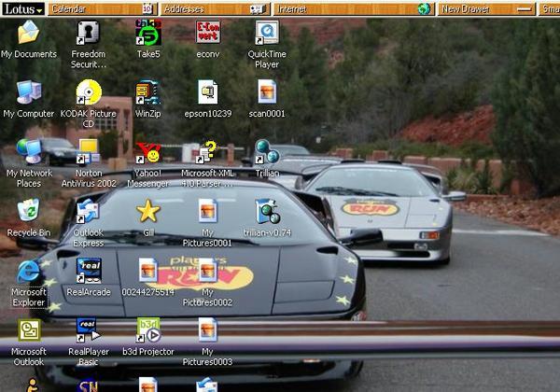The height and width of the screenshot is (392, 560).
Task: Select the WinZip shortcut icon
Action: pos(148,92)
